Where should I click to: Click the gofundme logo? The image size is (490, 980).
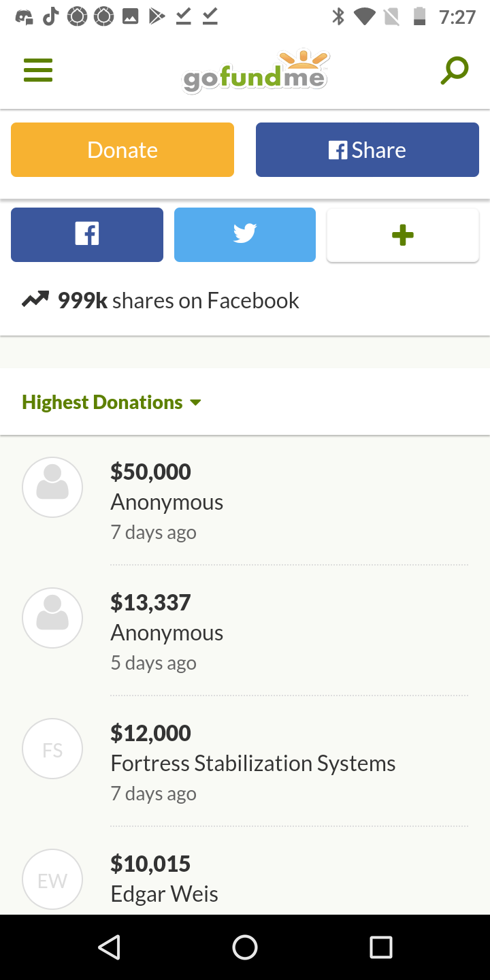255,72
